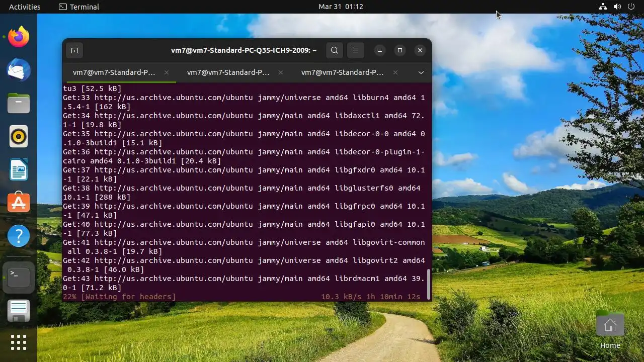Image resolution: width=644 pixels, height=362 pixels.
Task: Open the Files manager in the dock
Action: [19, 103]
